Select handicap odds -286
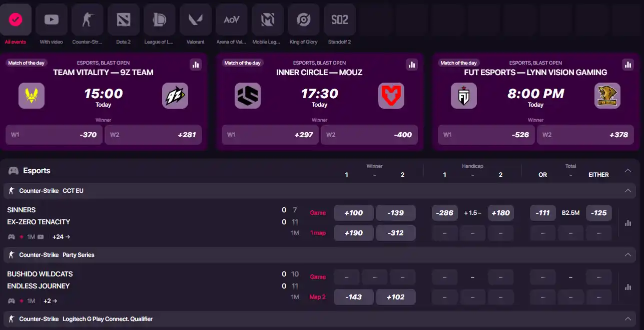Viewport: 644px width, 330px height. [445, 213]
